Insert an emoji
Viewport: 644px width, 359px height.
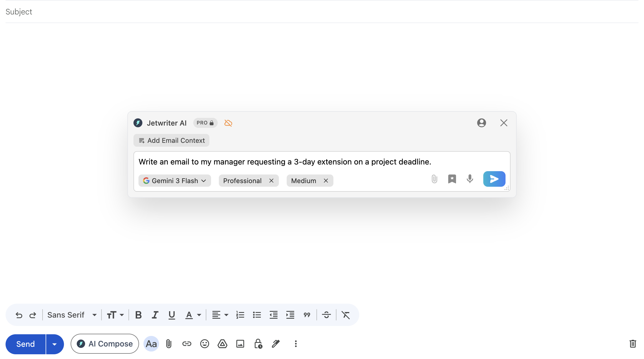(205, 344)
